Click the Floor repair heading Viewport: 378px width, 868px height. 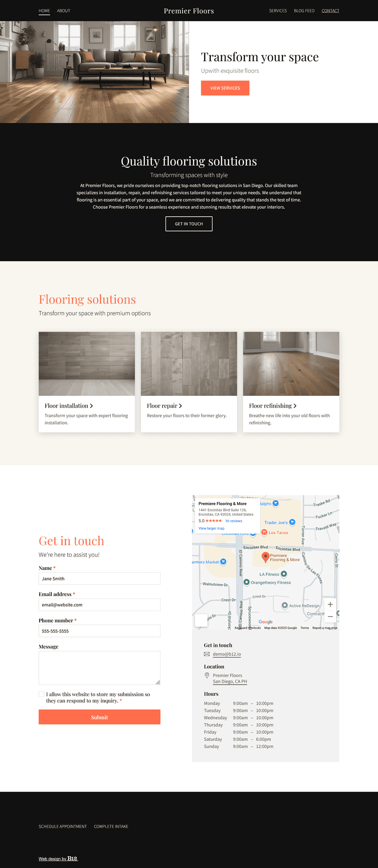(x=162, y=406)
